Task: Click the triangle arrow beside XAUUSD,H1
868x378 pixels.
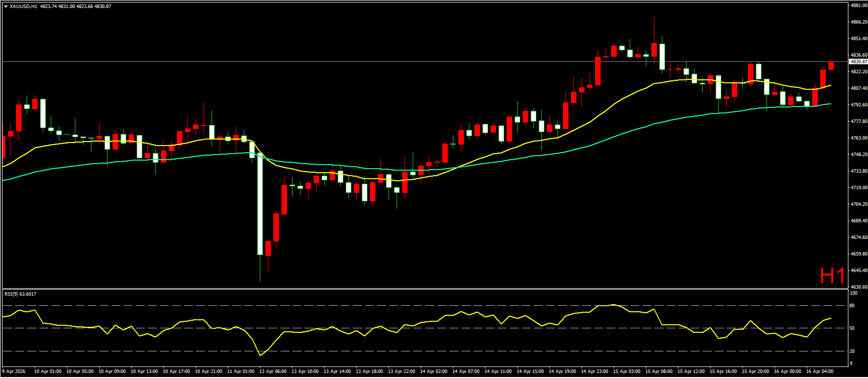Action: 6,7
